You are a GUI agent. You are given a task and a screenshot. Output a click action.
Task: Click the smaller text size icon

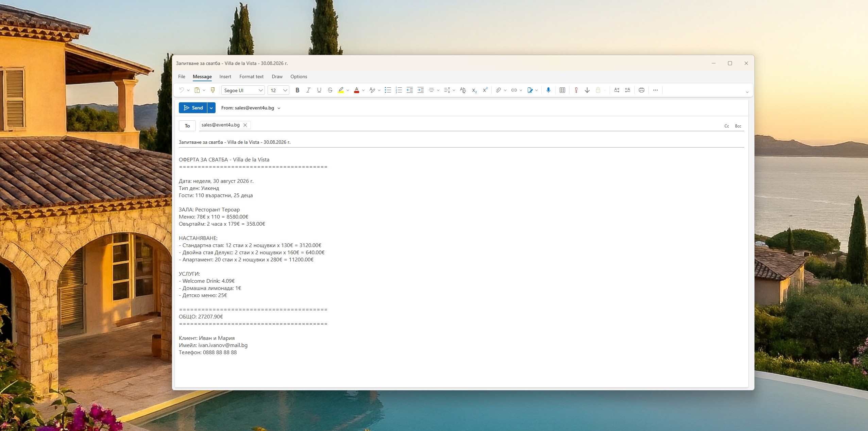tap(628, 90)
